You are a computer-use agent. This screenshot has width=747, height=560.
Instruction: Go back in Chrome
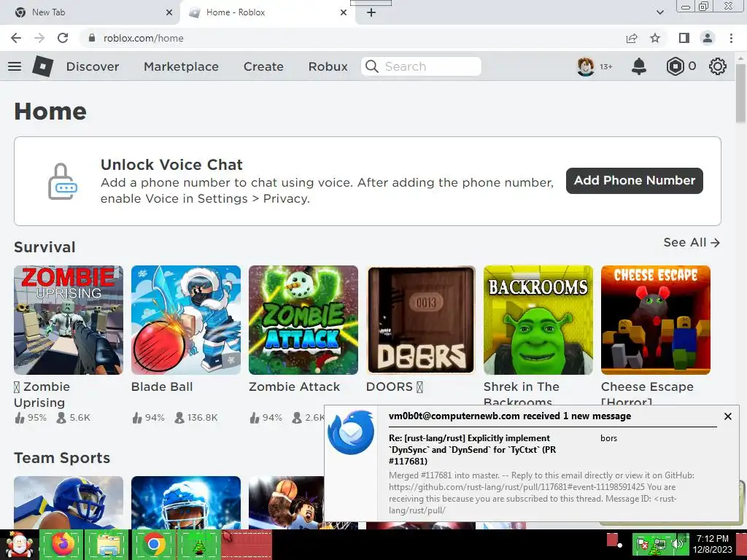point(16,38)
